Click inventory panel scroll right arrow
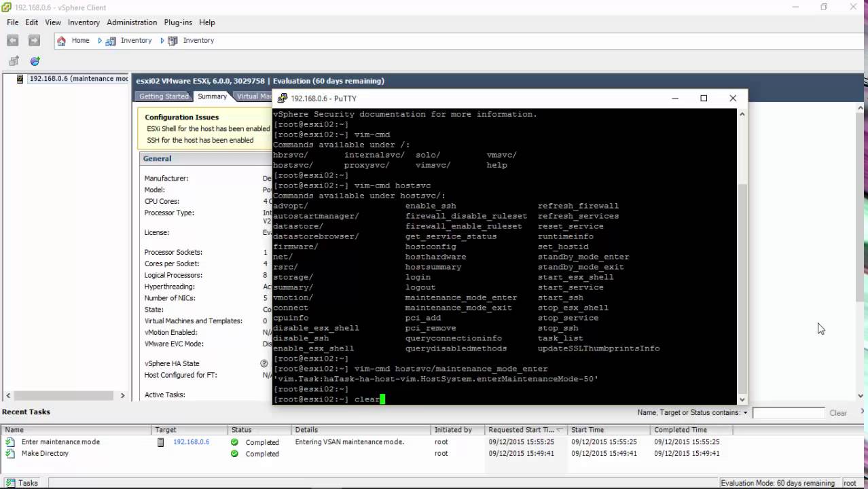This screenshot has height=489, width=868. click(123, 395)
